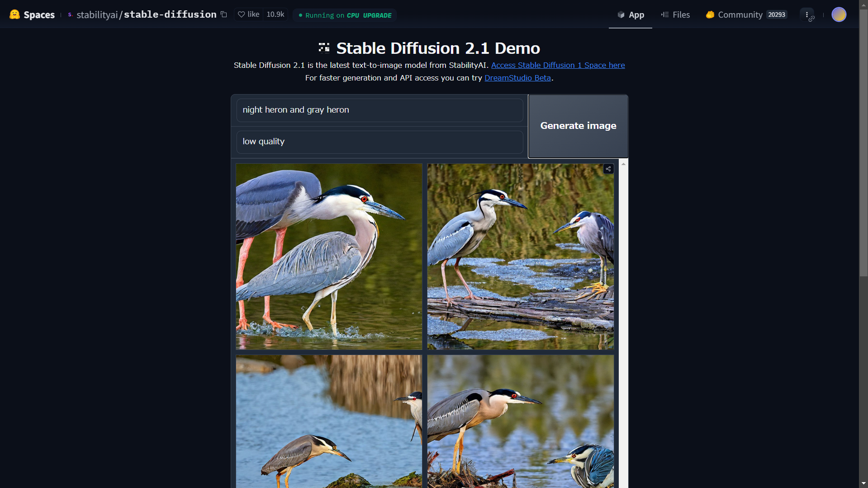Screen dimensions: 868x488
Task: Open the Community tab
Action: pyautogui.click(x=746, y=14)
